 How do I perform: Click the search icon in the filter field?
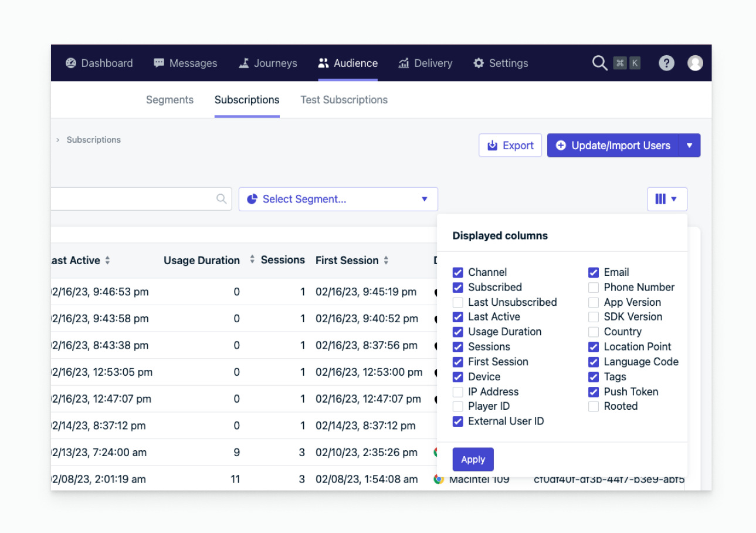click(221, 199)
